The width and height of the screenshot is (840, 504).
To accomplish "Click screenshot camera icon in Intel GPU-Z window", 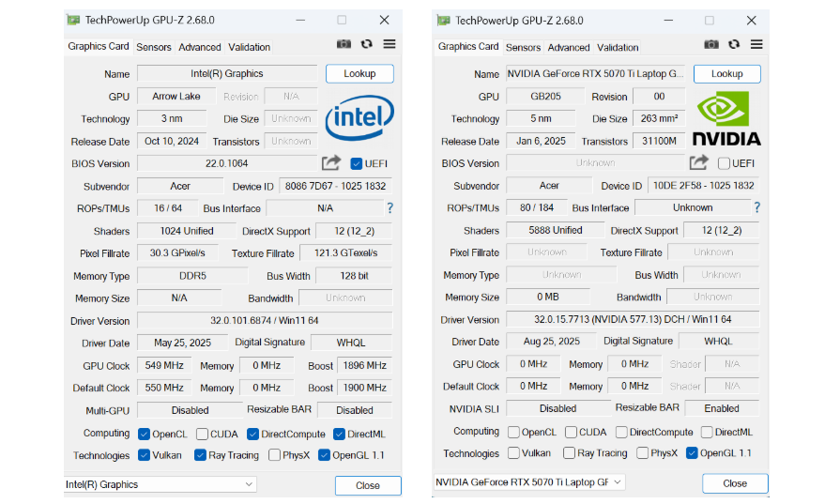I will [344, 44].
